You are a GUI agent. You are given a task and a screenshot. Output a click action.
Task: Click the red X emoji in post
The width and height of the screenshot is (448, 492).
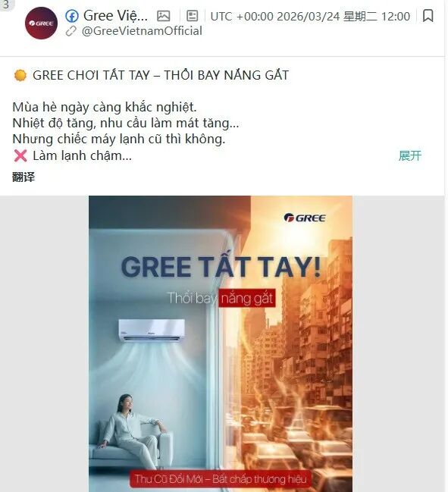pos(20,155)
